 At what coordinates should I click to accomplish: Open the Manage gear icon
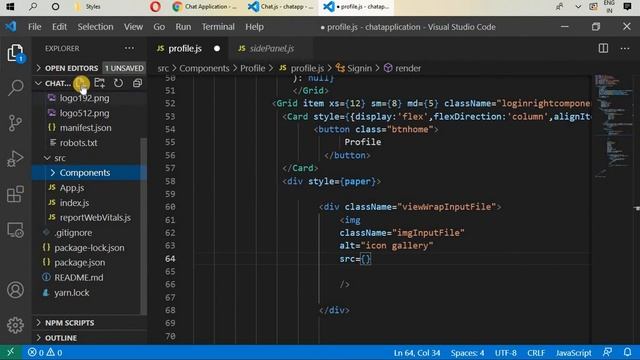16,325
